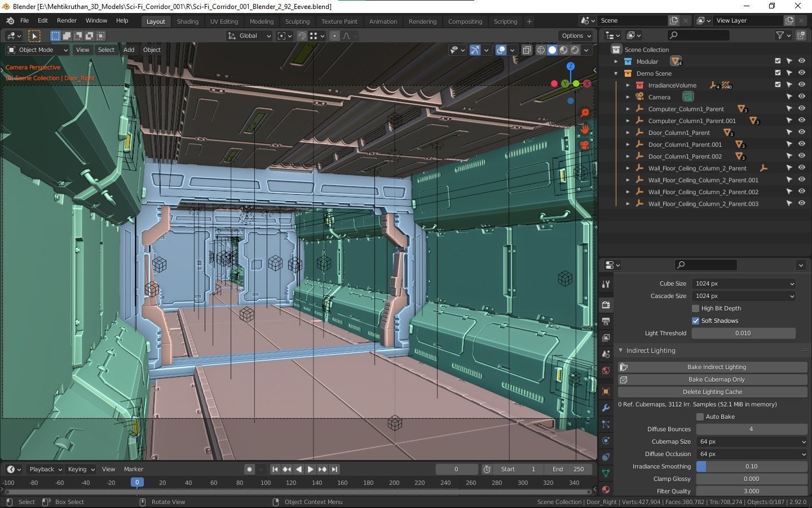Image resolution: width=812 pixels, height=508 pixels.
Task: Click the blue Z axis gizmo
Action: [571, 66]
